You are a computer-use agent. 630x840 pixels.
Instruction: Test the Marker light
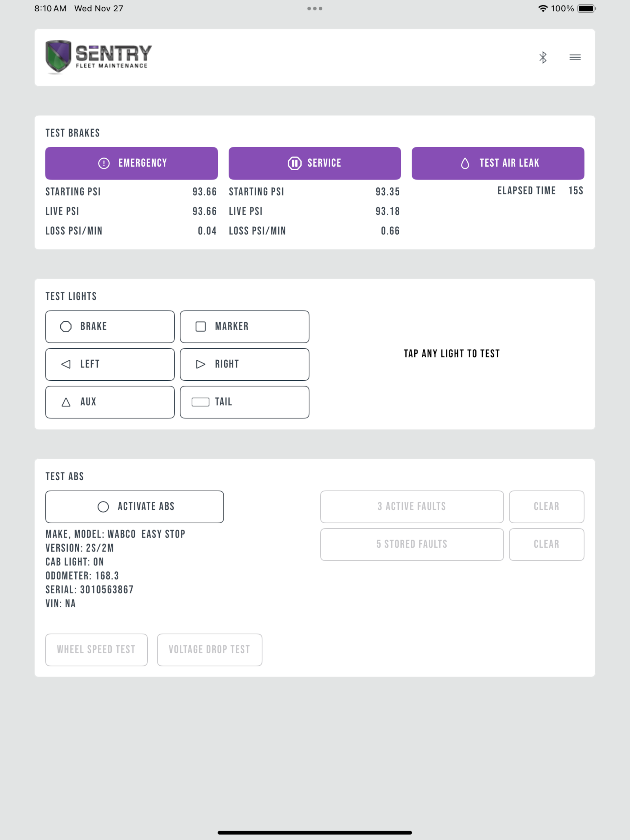pos(244,327)
